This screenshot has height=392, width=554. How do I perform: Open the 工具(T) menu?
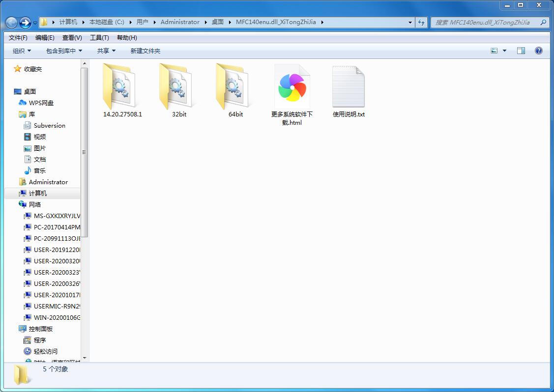click(x=99, y=37)
